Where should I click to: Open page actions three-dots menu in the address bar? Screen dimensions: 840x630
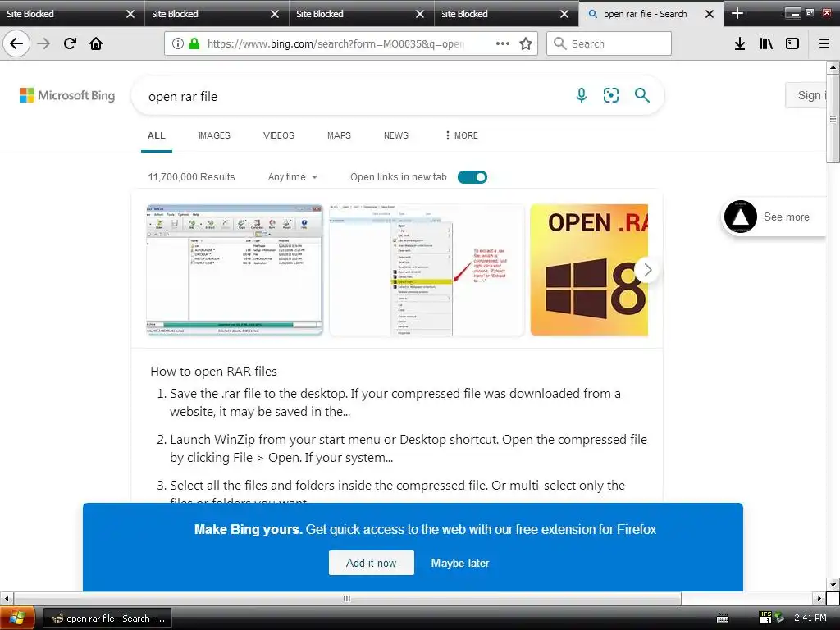(503, 43)
